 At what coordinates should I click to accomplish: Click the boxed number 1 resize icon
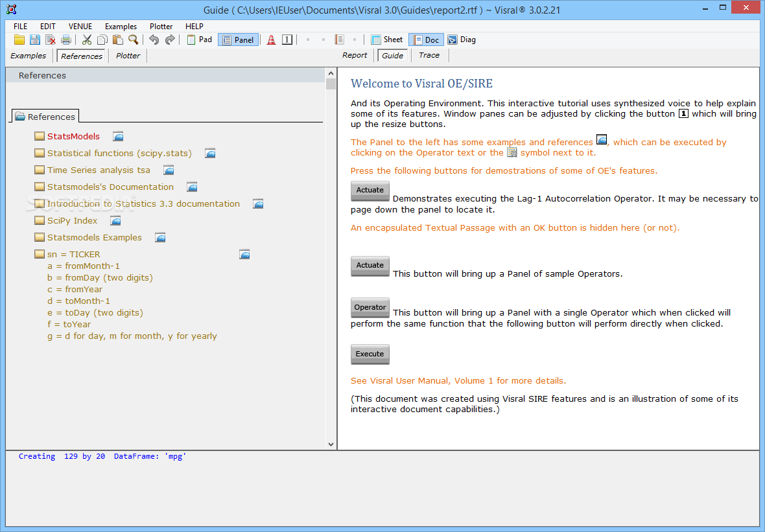click(287, 40)
